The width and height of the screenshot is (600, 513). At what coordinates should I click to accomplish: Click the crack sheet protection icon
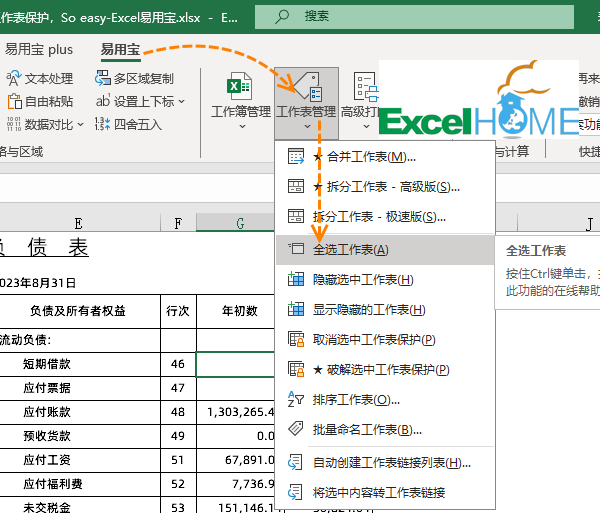(296, 369)
